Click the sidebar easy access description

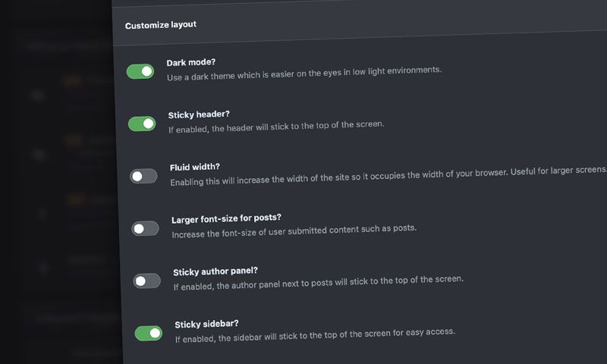(x=315, y=335)
